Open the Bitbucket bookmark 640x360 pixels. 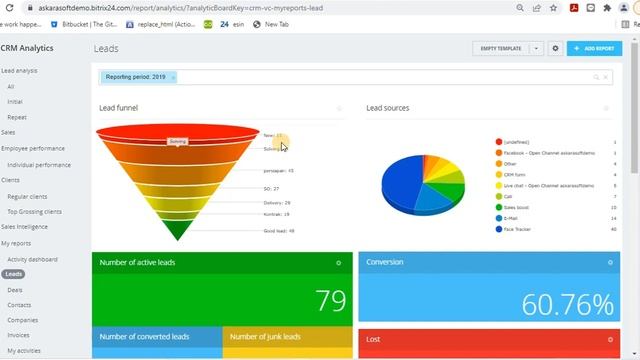[84, 24]
